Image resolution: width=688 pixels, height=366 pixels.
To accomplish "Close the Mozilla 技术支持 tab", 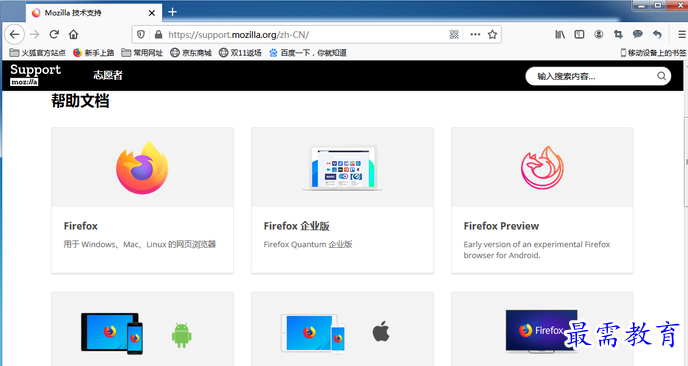I will coord(152,13).
